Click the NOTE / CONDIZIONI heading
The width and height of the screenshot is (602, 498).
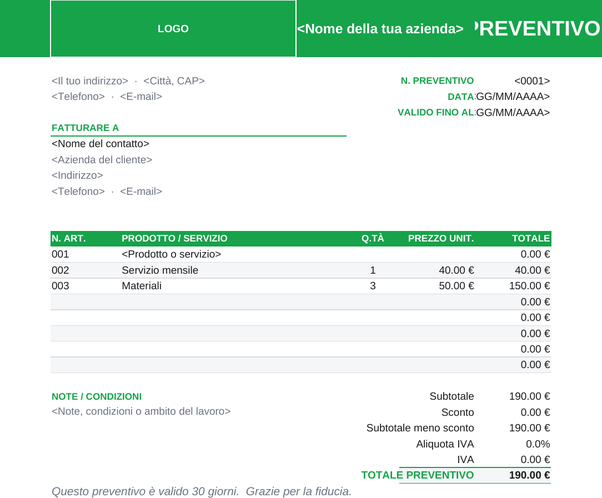[x=96, y=397]
